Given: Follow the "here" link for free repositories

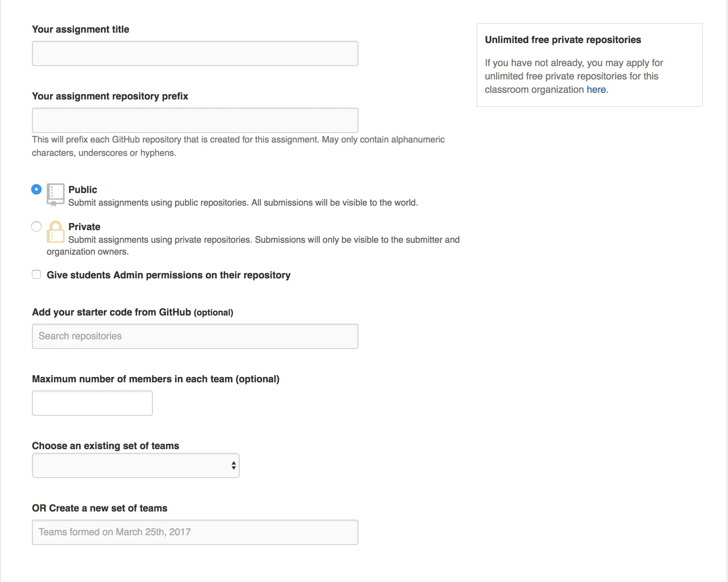Looking at the screenshot, I should [596, 89].
